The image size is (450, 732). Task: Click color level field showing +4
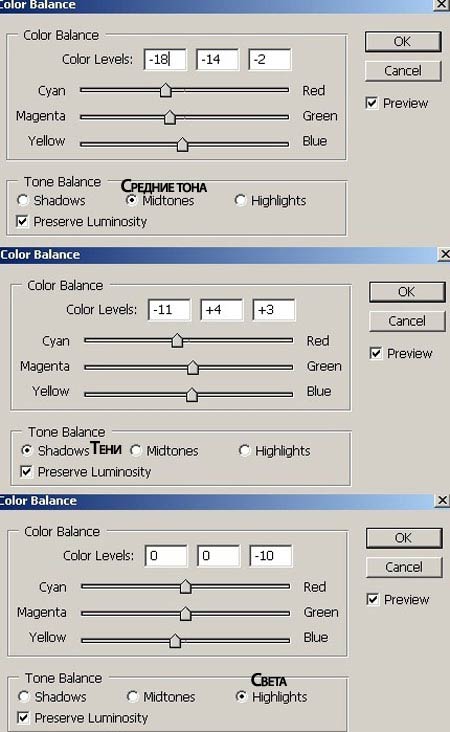[x=222, y=310]
